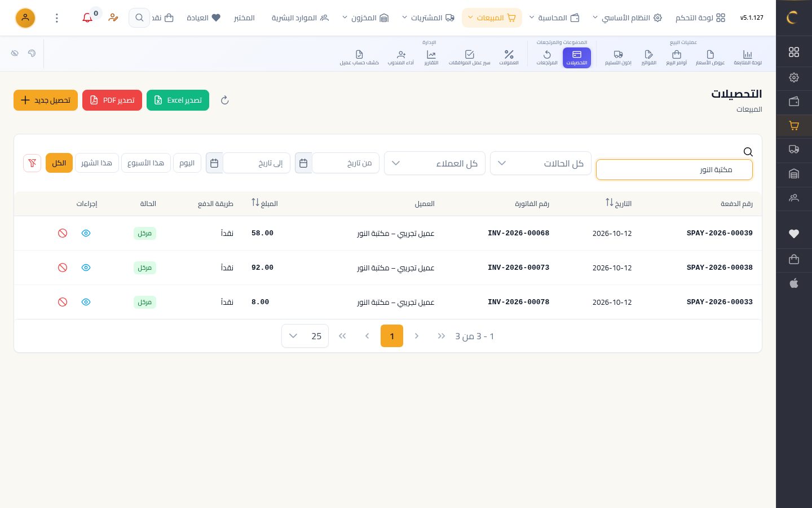
Task: View payment SPAY-2026-00033 with the eye icon
Action: [86, 302]
